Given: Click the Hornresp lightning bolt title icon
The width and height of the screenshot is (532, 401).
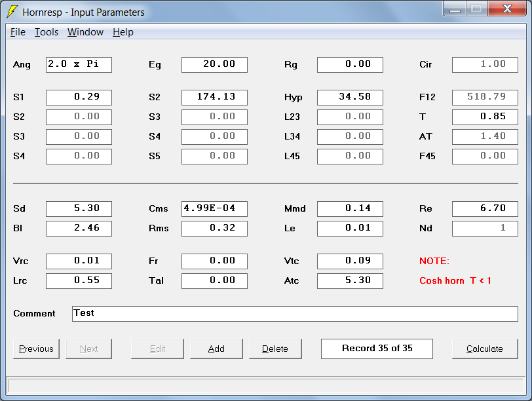Looking at the screenshot, I should (12, 12).
